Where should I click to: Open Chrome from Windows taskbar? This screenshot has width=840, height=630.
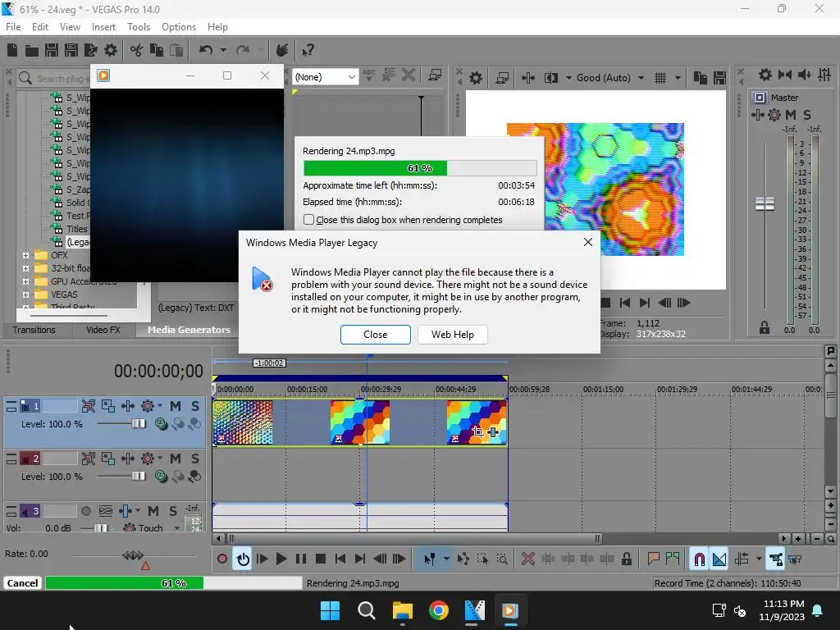tap(438, 610)
